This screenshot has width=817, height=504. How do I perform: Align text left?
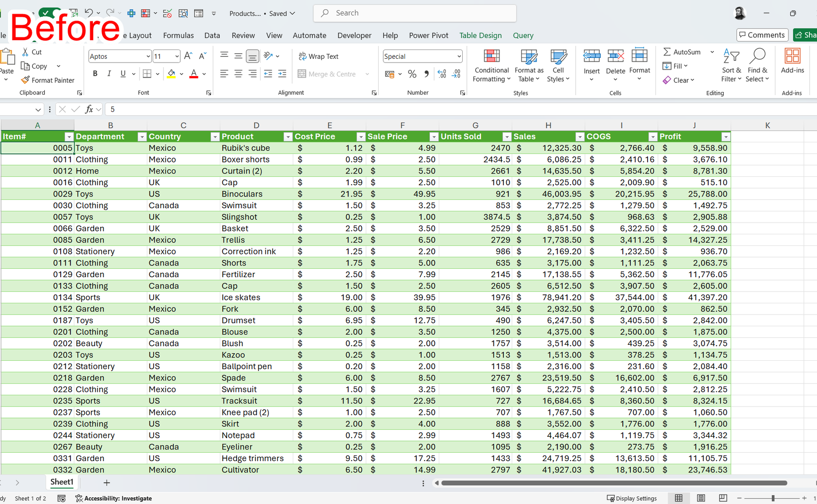(224, 74)
